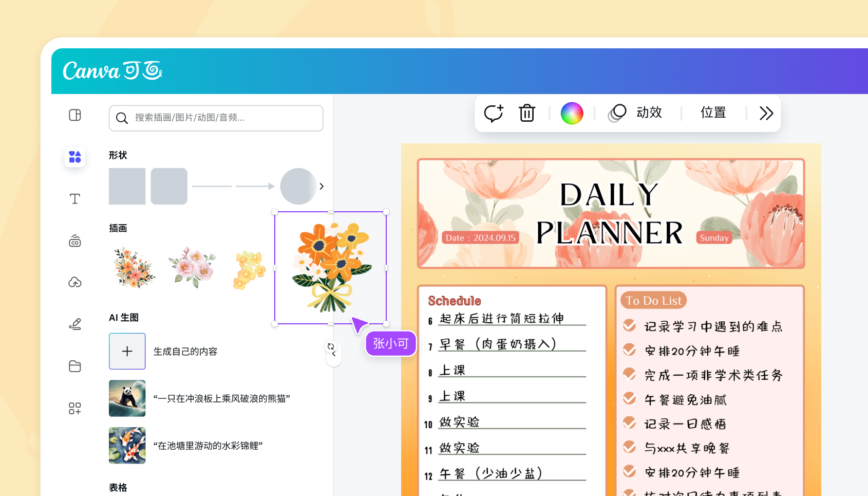Delete selected element with trash icon

(x=527, y=113)
